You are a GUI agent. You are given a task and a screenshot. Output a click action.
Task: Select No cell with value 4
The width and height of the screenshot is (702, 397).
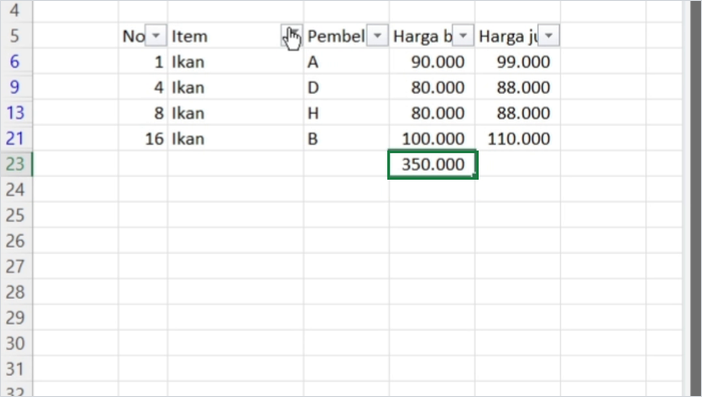(x=143, y=87)
